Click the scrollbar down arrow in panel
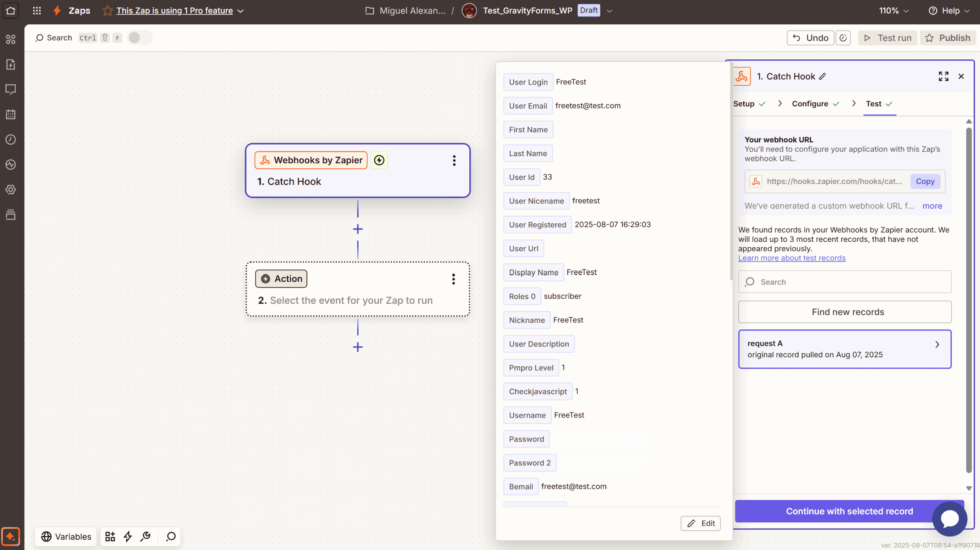The width and height of the screenshot is (980, 550). [x=969, y=488]
